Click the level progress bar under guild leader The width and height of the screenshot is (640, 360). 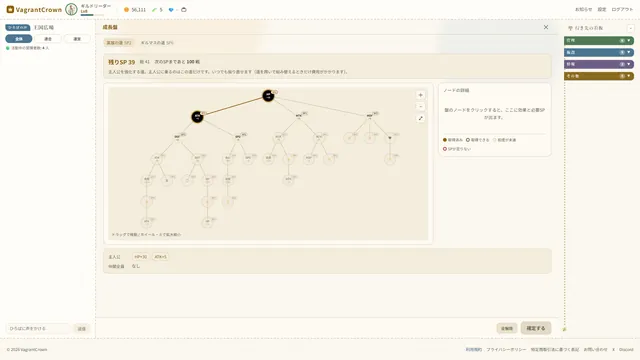click(92, 15)
